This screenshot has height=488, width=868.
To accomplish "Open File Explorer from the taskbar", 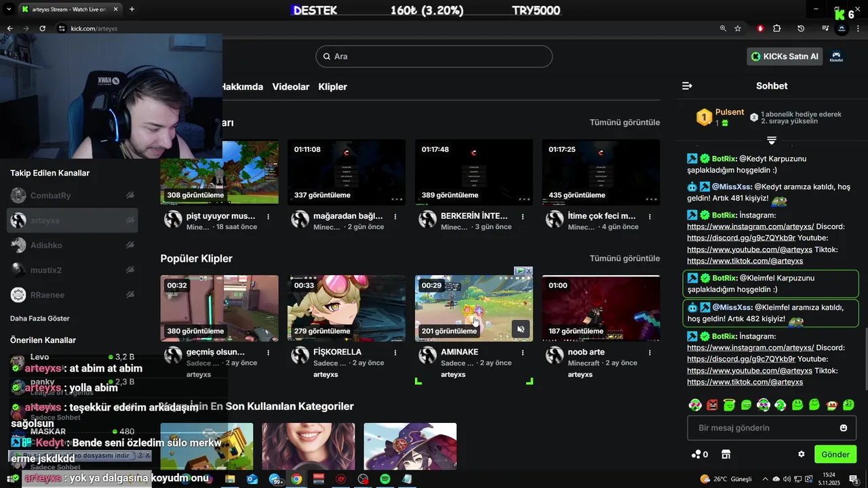I will click(230, 479).
